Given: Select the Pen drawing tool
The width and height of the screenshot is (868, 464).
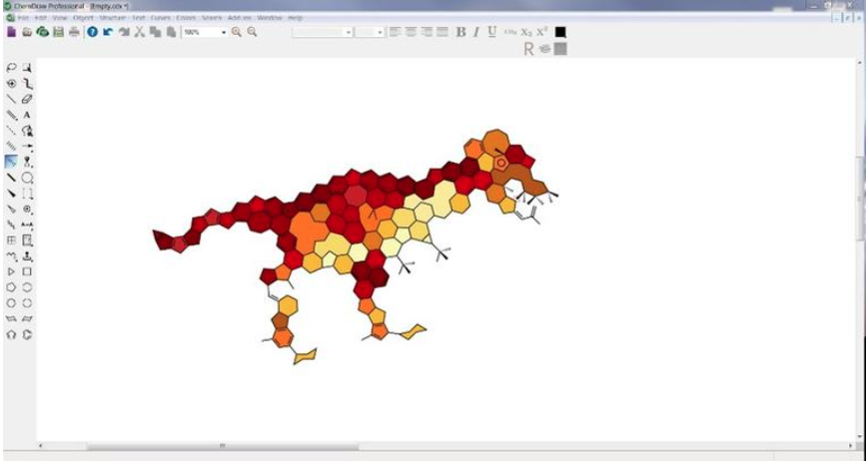Looking at the screenshot, I should point(27,131).
